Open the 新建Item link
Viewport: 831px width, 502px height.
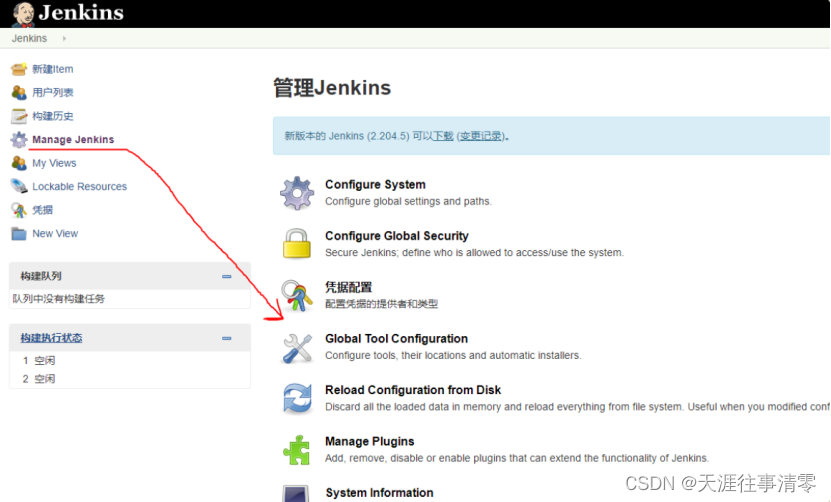pos(52,69)
